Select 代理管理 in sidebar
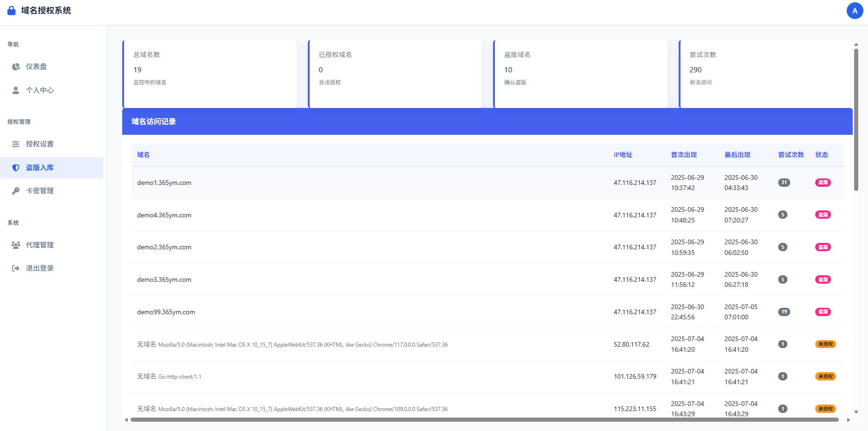The height and width of the screenshot is (431, 868). [x=40, y=245]
